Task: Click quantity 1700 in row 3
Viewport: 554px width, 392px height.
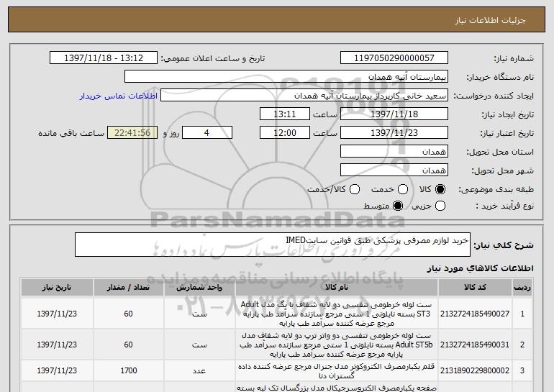Action: click(x=129, y=370)
